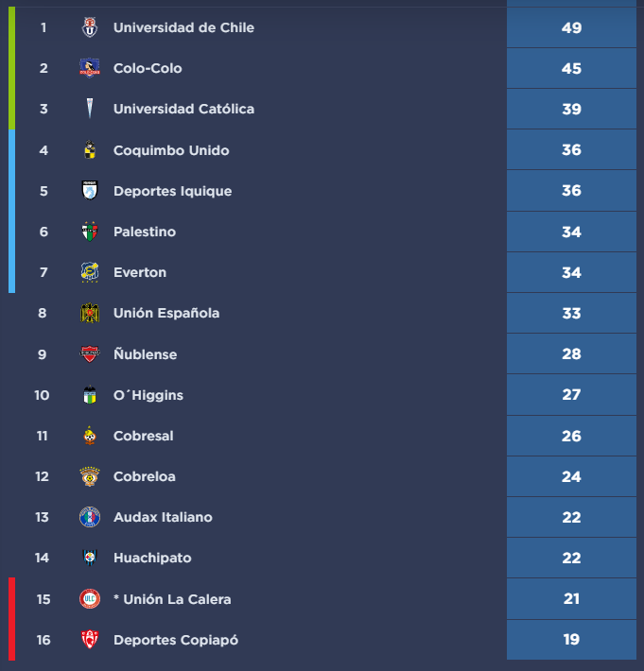This screenshot has height=671, width=644.
Task: Click the Deportes Copiapó club crest
Action: (90, 640)
